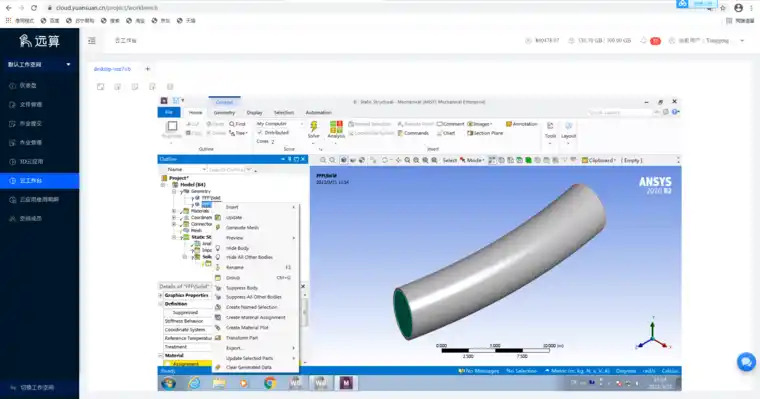Expand the Preview submenu in context menu
The image size is (760, 399).
coord(256,238)
